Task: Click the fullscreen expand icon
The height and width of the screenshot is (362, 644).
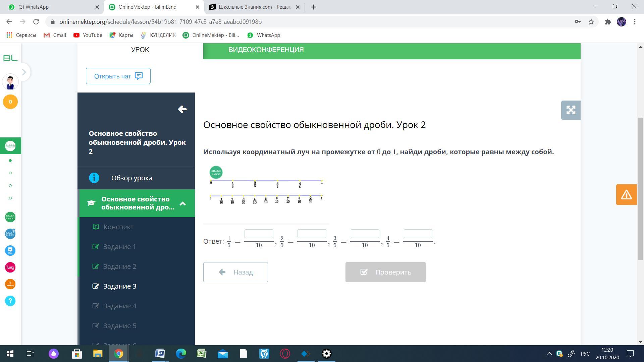Action: [571, 110]
